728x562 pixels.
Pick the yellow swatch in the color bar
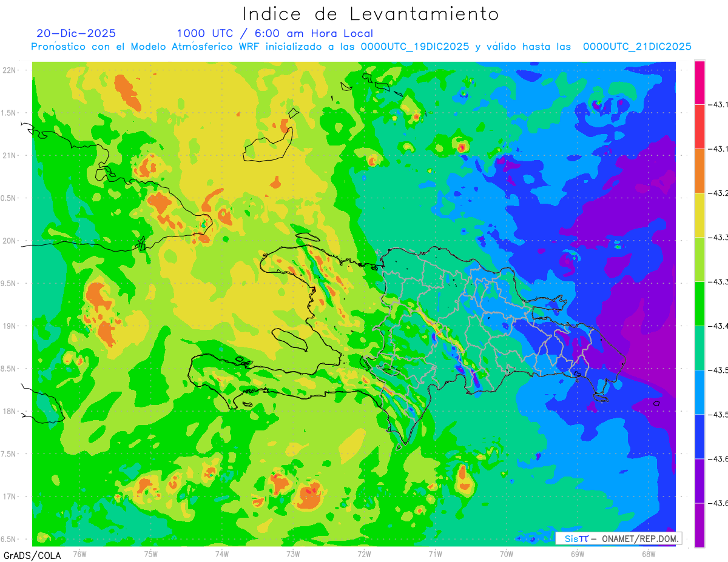pos(699,215)
